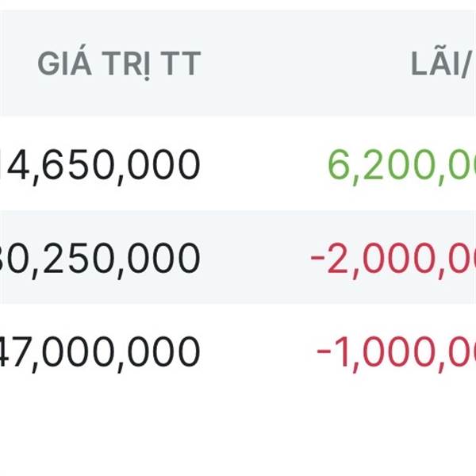This screenshot has height=476, width=476.
Task: Tap the word GIÁ in header
Action: pos(63,64)
